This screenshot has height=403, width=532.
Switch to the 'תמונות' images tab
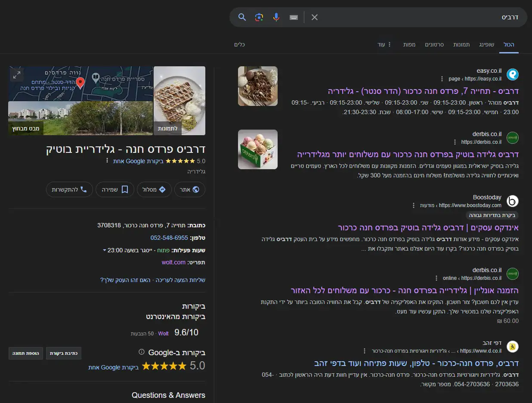tap(461, 44)
